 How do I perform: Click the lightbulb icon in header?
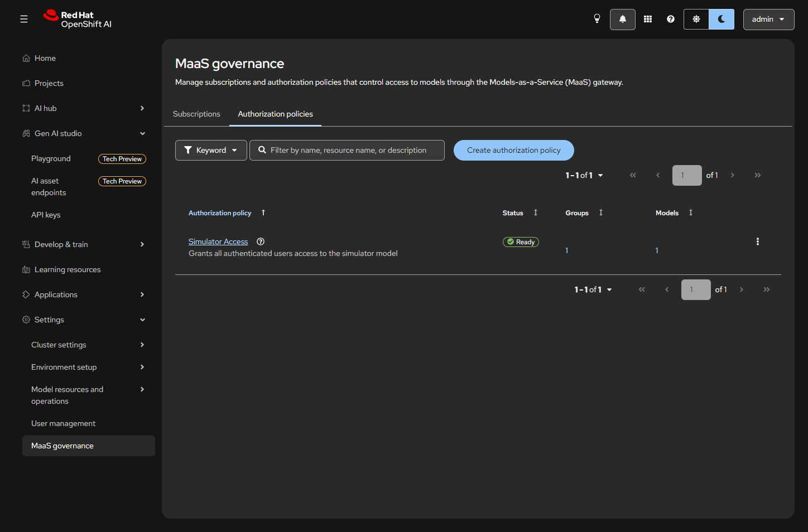pos(597,19)
